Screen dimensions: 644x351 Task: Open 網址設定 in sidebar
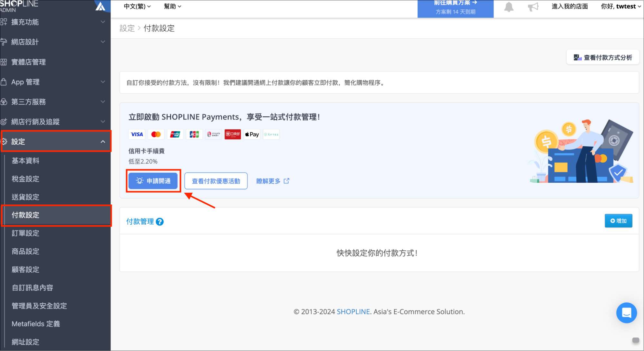click(25, 342)
